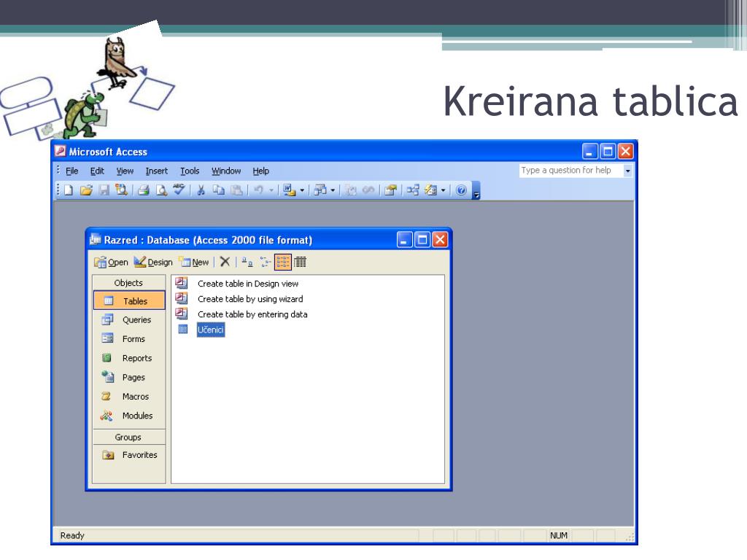Open the Help menu
The height and width of the screenshot is (560, 747).
click(260, 171)
